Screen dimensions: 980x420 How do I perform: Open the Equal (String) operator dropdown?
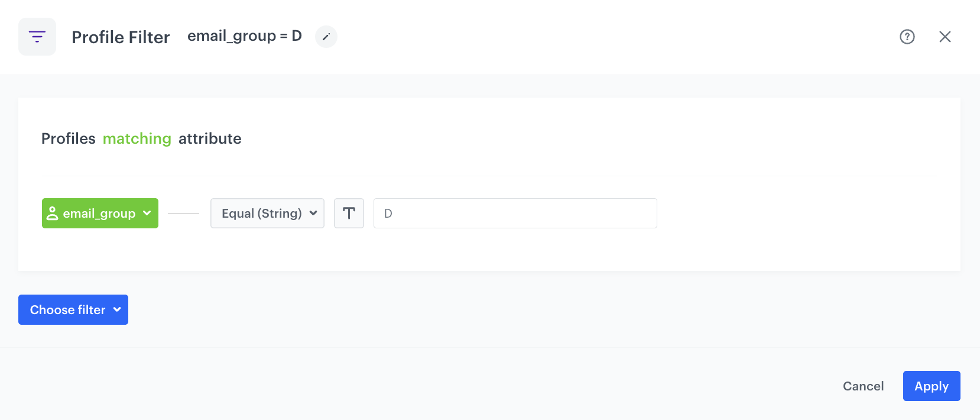(x=267, y=213)
